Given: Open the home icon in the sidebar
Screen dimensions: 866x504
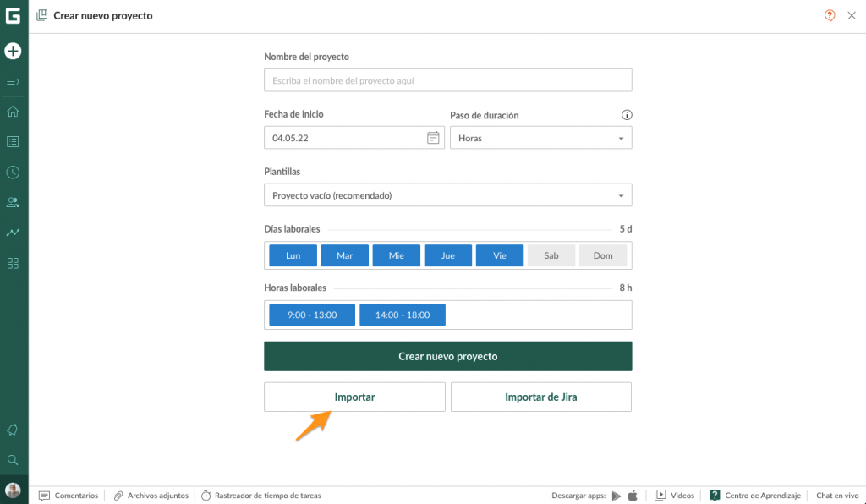Looking at the screenshot, I should pos(13,112).
